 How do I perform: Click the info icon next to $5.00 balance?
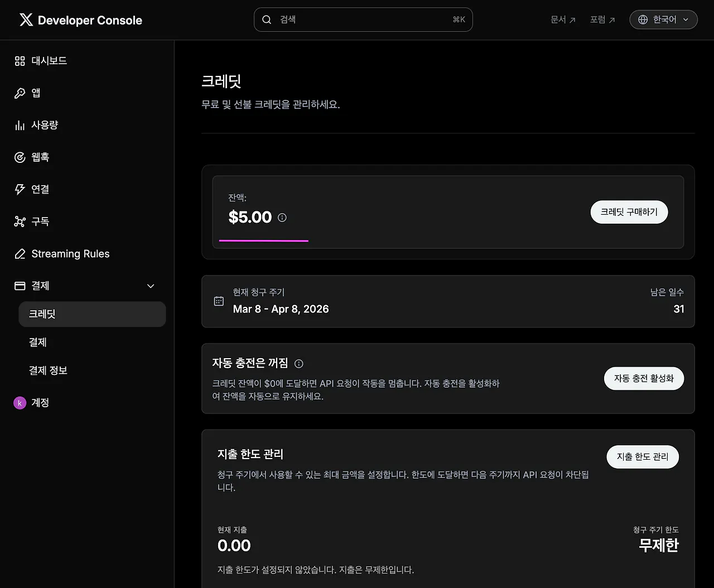point(282,218)
